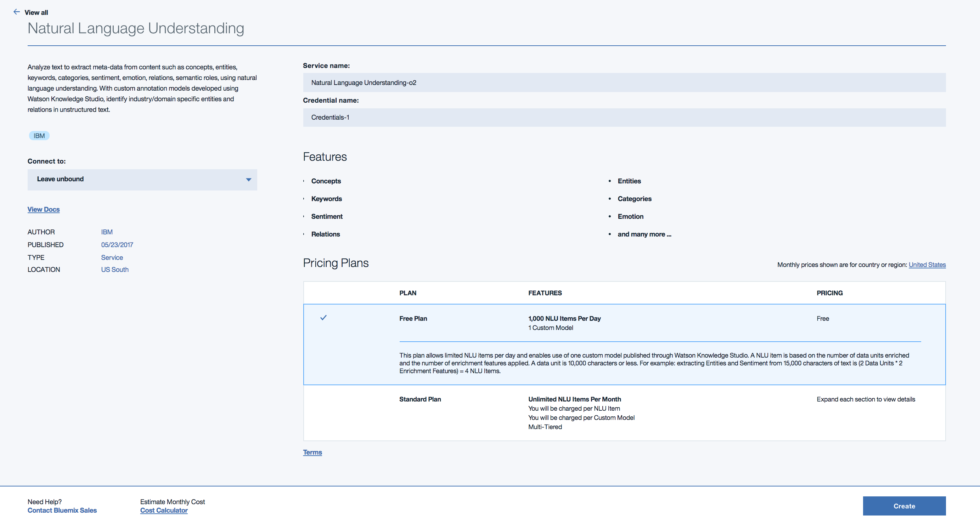Open the Connect to dropdown arrow
This screenshot has width=980, height=524.
[248, 180]
